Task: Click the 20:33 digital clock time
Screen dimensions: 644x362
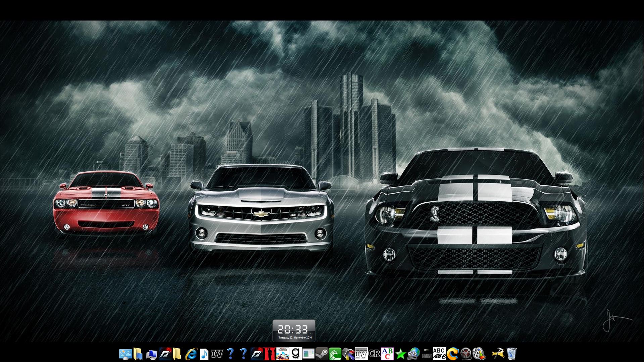Action: (x=293, y=329)
